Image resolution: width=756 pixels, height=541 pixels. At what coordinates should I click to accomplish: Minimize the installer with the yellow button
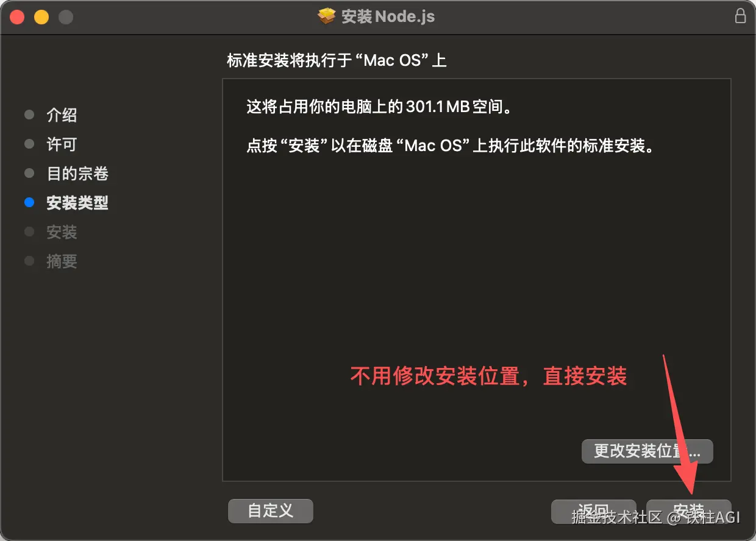coord(41,17)
